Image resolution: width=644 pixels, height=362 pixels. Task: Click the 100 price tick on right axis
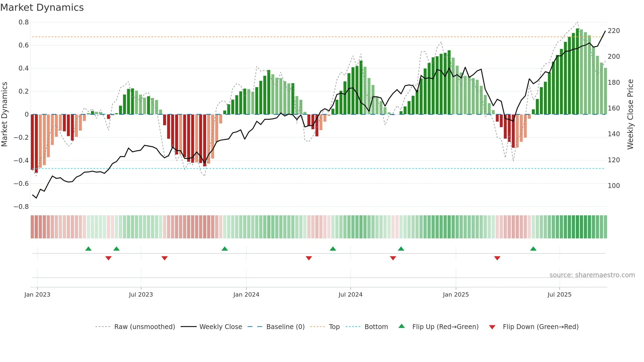(x=614, y=186)
